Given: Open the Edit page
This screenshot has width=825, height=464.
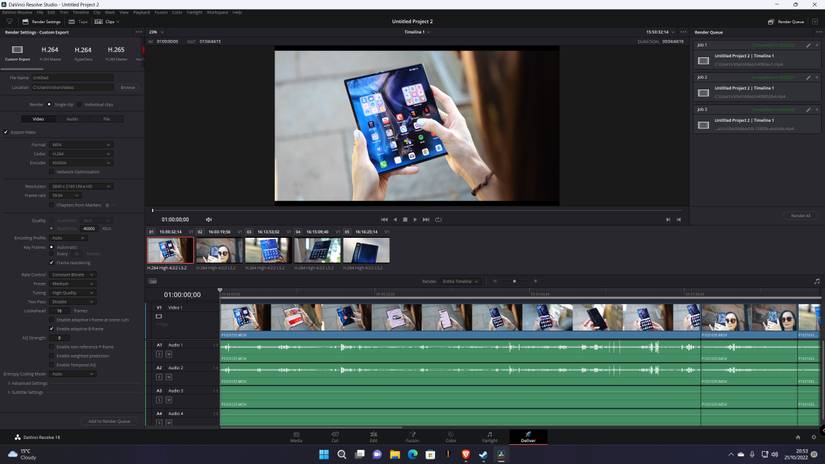Looking at the screenshot, I should click(374, 437).
